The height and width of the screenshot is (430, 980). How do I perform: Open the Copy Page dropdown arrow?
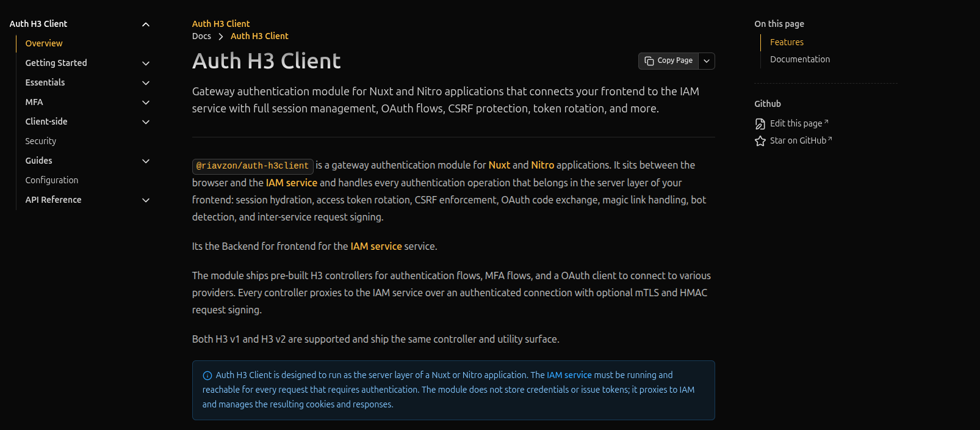707,61
